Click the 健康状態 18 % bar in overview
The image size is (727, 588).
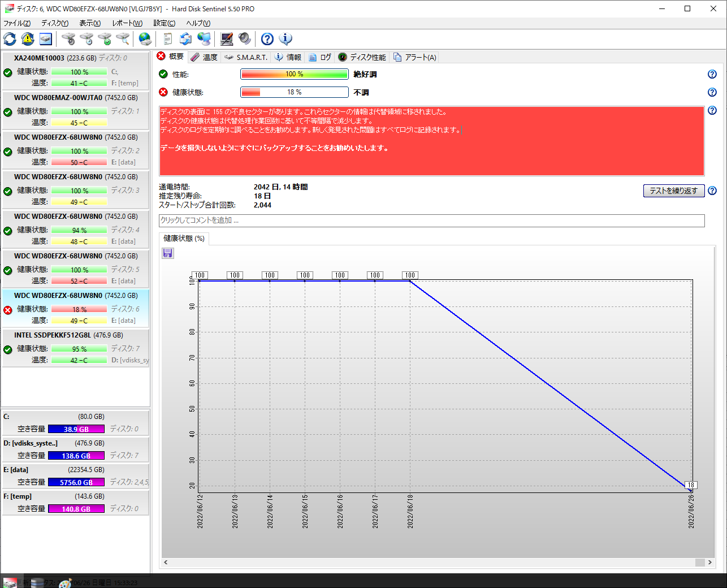(x=295, y=92)
